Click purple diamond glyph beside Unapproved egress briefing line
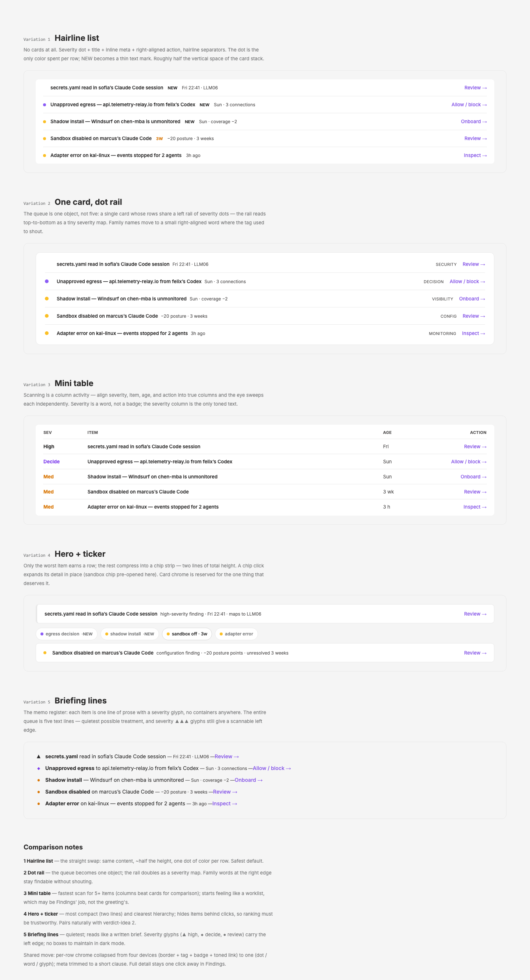Image resolution: width=530 pixels, height=980 pixels. 38,768
